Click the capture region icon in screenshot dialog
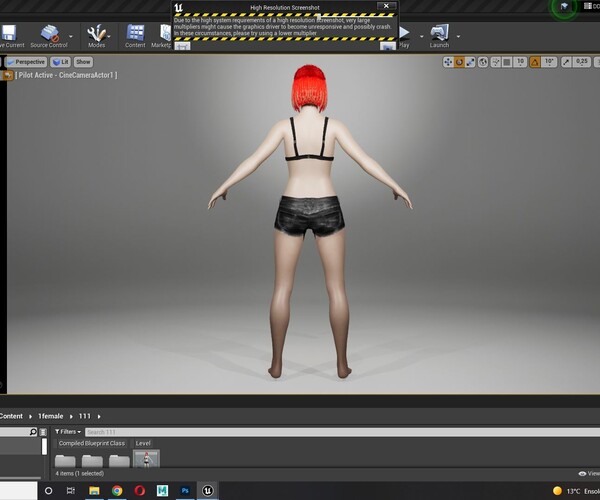Screen dimensions: 600x500 coord(183,46)
